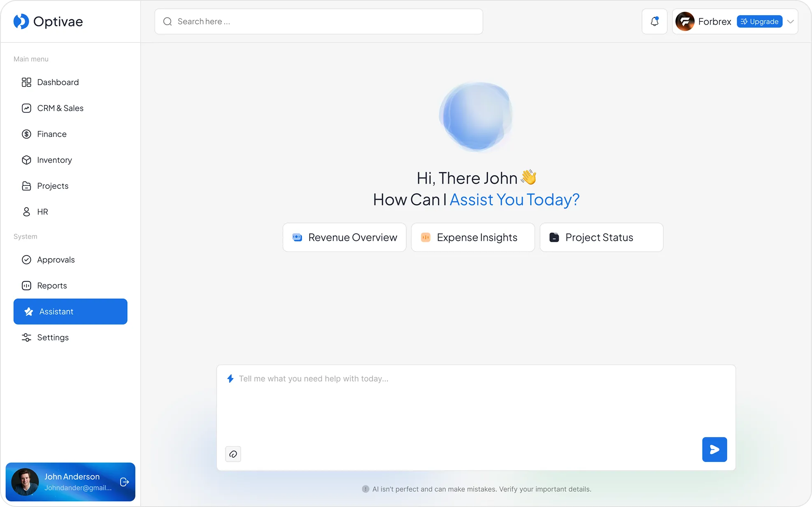Click the 'Tell me what you need' prompt box

pos(476,417)
